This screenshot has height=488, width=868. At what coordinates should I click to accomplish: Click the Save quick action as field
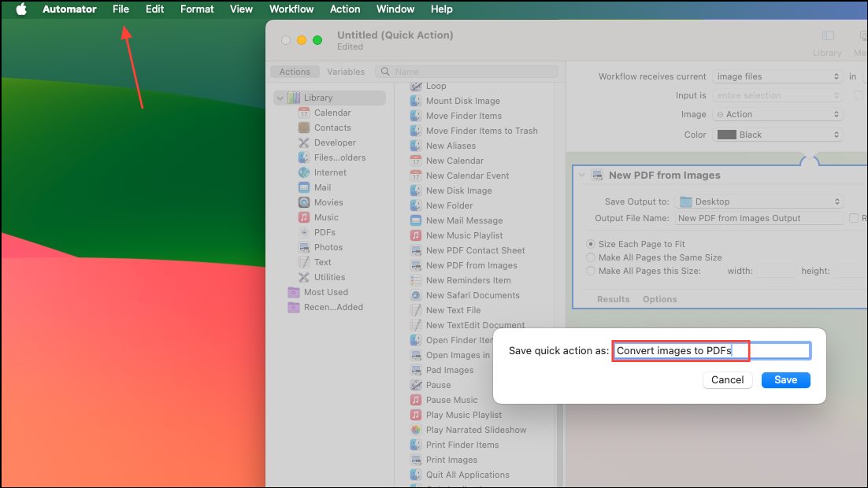[712, 351]
